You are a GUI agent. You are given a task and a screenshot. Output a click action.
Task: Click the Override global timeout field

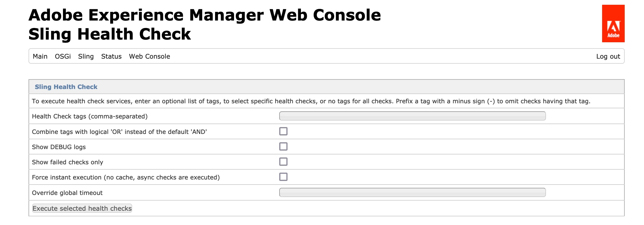coord(412,193)
